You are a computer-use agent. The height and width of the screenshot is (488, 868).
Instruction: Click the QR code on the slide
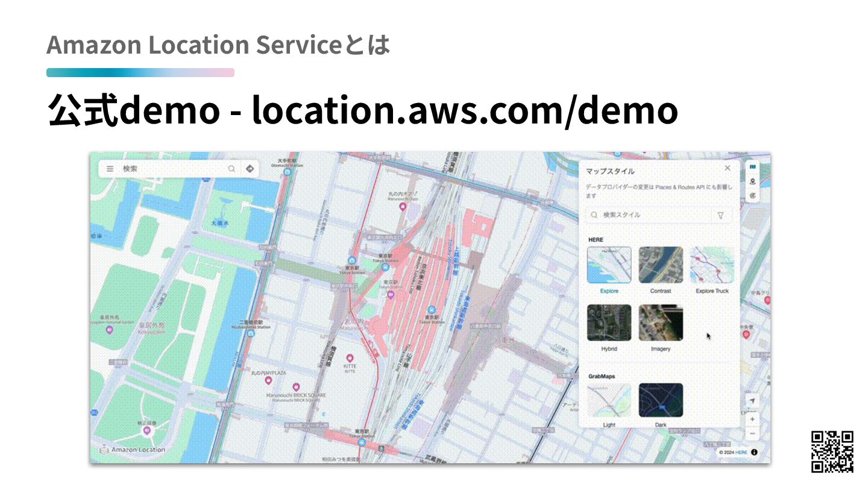coord(832,452)
